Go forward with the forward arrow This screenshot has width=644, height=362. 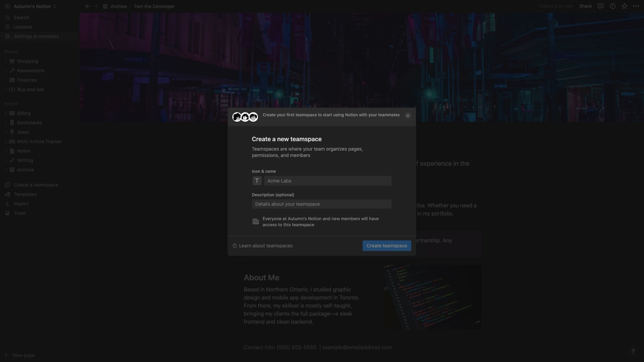point(96,6)
